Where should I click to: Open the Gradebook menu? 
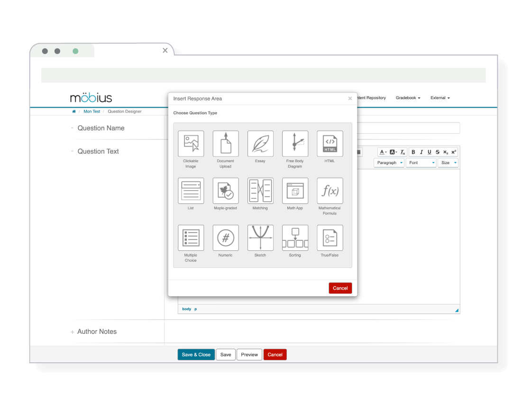[x=408, y=98]
